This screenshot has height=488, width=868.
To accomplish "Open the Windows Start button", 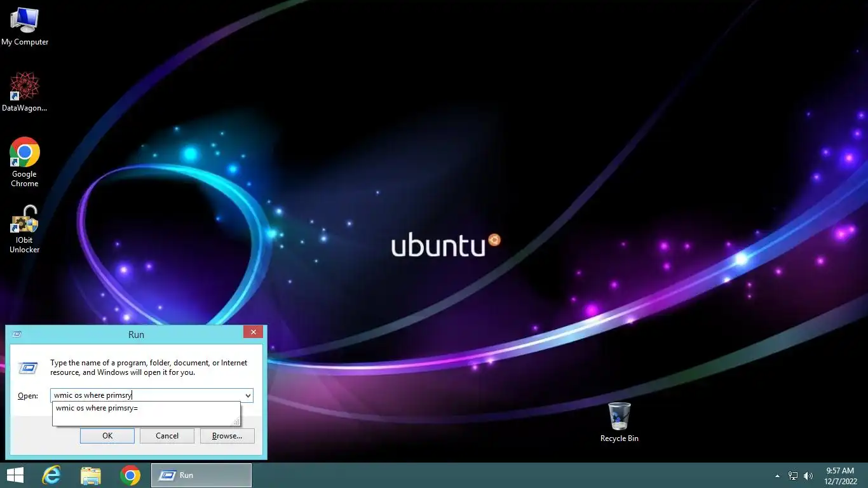I will click(15, 475).
